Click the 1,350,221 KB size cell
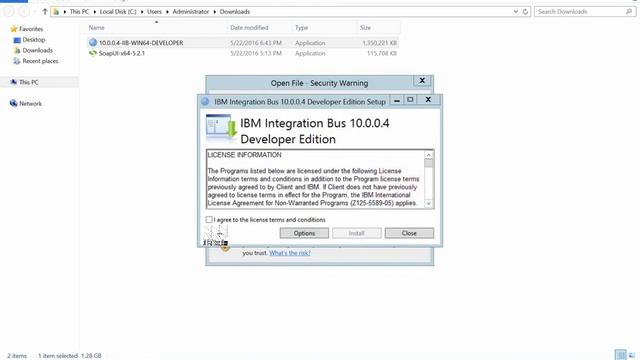 pos(379,43)
